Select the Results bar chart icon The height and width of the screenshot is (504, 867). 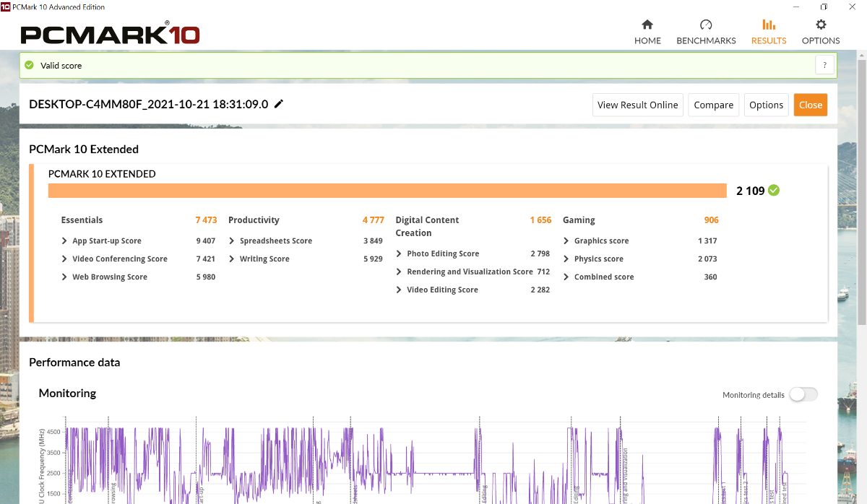pos(769,25)
